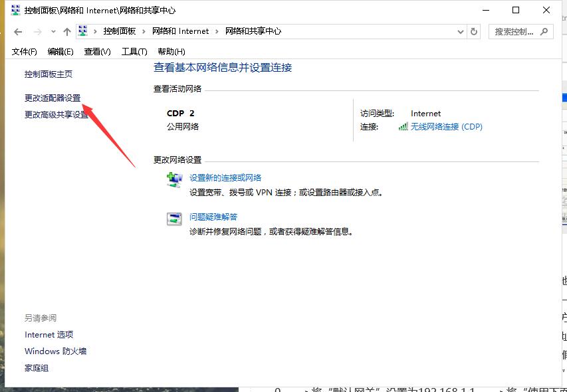Image resolution: width=567 pixels, height=392 pixels.
Task: Open the 查看(V) menu
Action: pyautogui.click(x=97, y=52)
